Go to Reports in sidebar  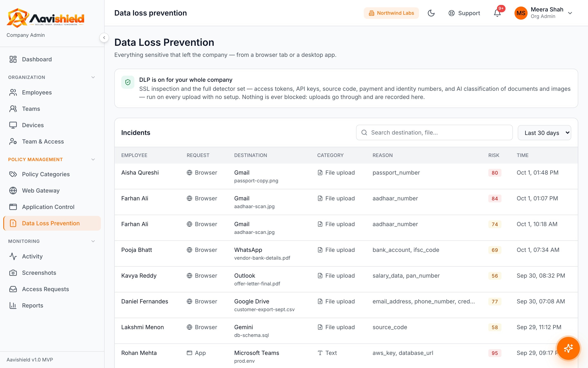52,305
